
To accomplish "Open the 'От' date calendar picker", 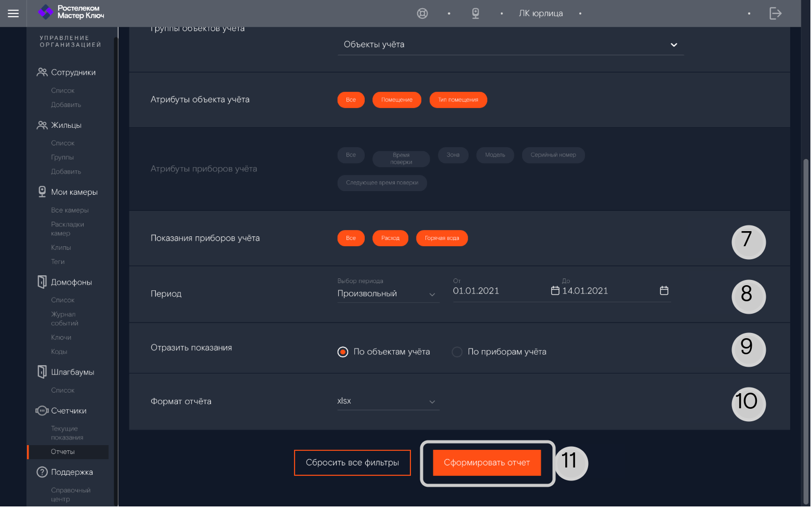I will tap(555, 291).
